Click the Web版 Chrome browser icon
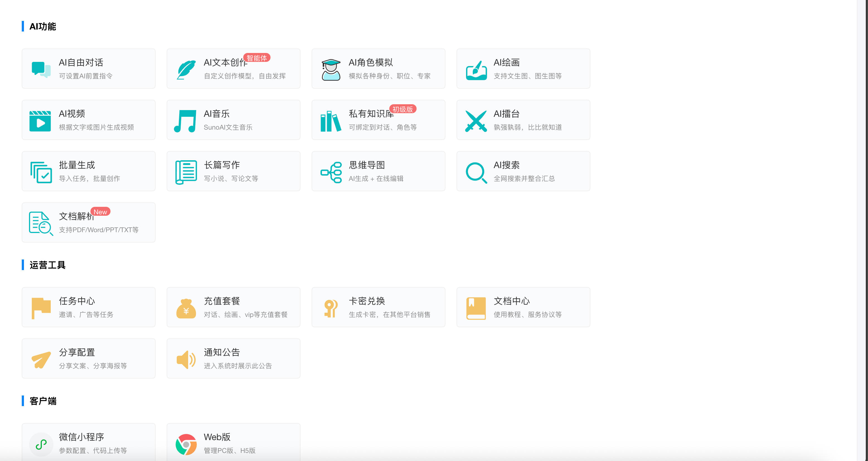This screenshot has height=461, width=868. (186, 445)
